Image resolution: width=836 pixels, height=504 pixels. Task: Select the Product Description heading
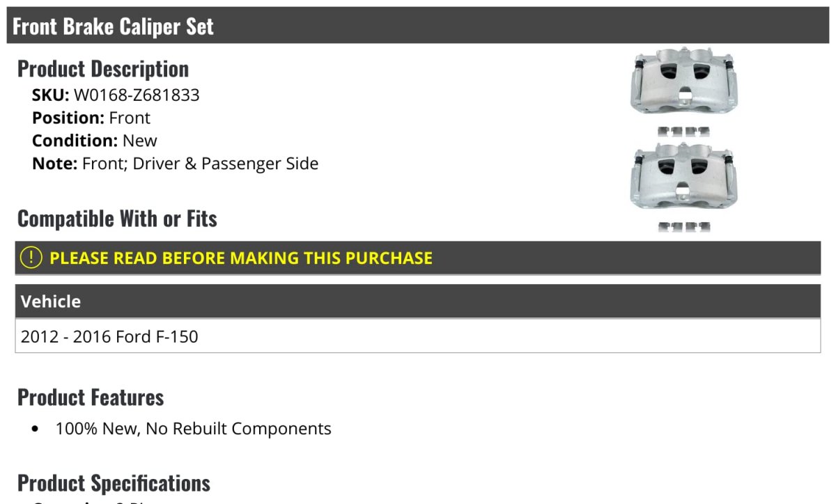point(103,69)
